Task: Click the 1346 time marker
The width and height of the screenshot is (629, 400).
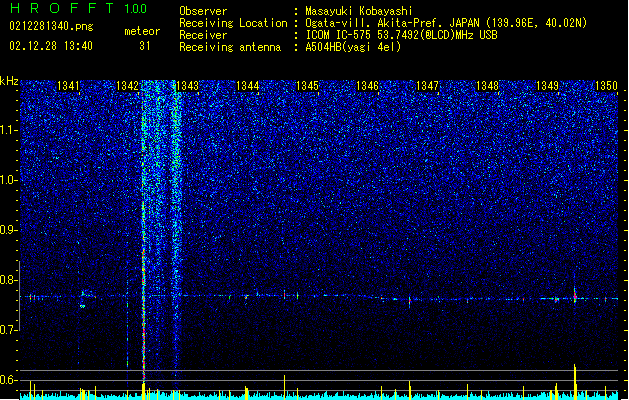Action: (367, 85)
